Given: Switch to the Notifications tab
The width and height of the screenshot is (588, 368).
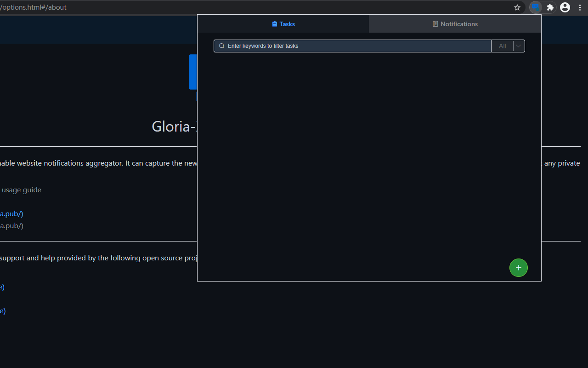Looking at the screenshot, I should coord(455,24).
